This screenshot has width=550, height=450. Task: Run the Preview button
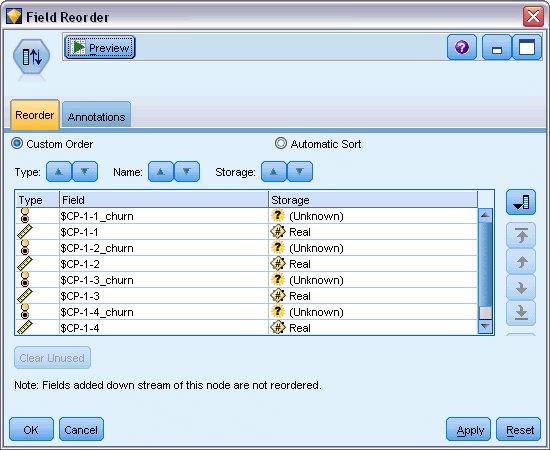[100, 47]
